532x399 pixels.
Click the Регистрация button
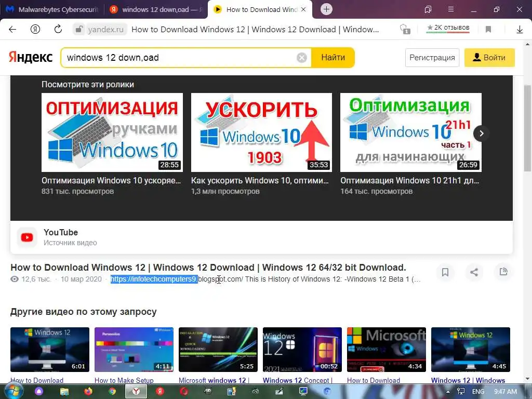pos(432,58)
